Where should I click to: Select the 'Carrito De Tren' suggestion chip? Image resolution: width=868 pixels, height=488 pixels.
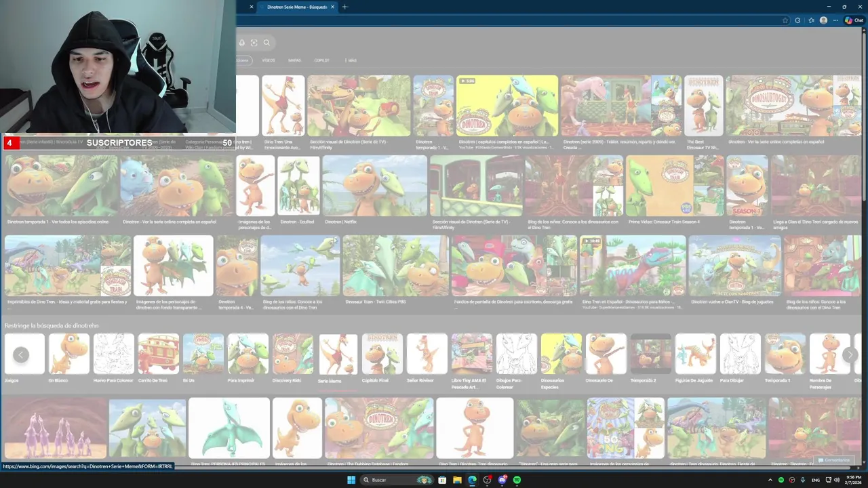coord(158,358)
